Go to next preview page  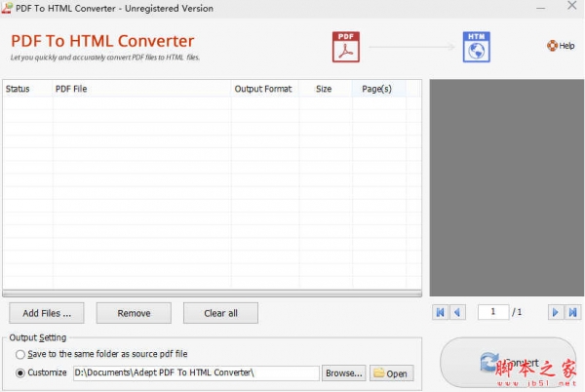click(x=555, y=312)
